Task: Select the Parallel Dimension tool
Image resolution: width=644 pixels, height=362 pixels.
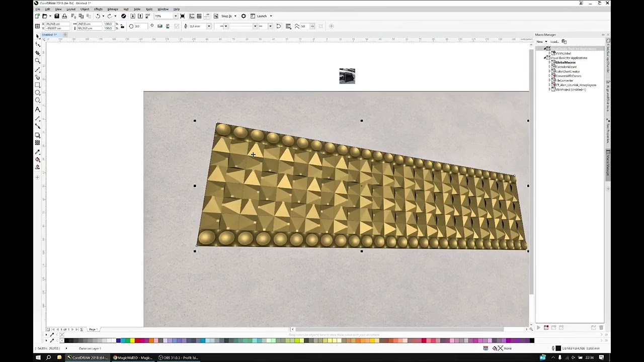Action: tap(38, 119)
